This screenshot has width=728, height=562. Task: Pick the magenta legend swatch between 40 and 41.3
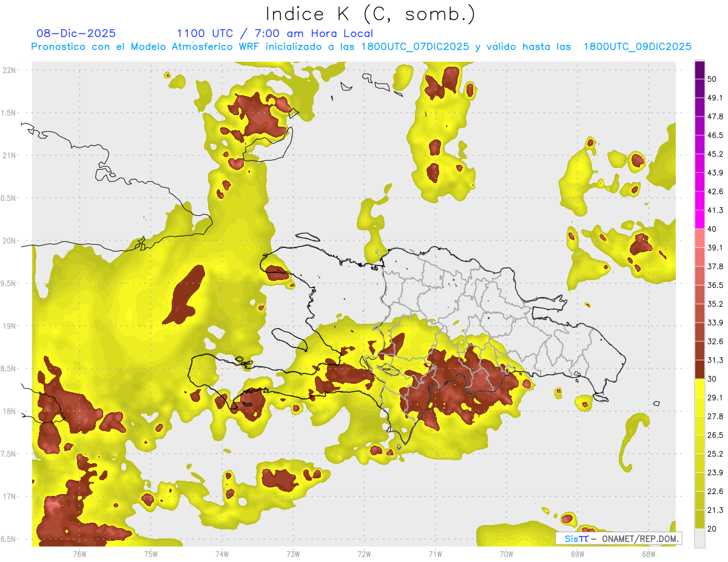pyautogui.click(x=700, y=219)
